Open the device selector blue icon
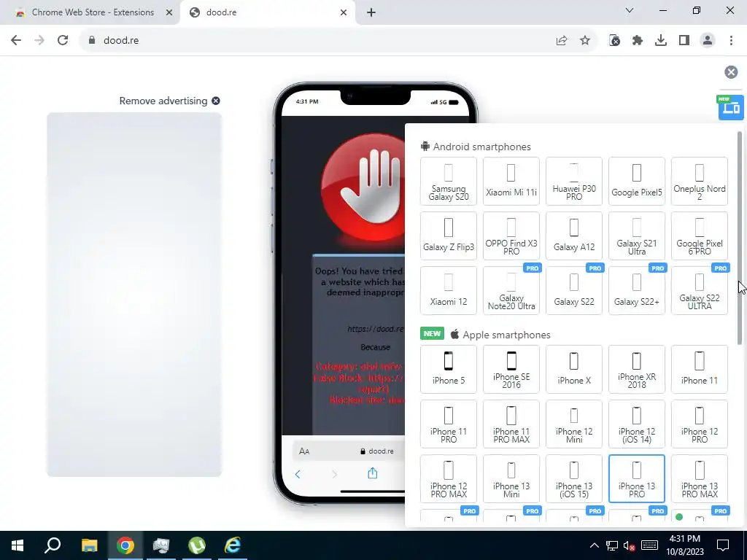 point(731,107)
